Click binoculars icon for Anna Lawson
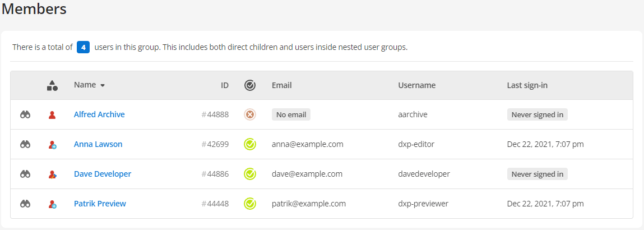Viewport: 644px width, 230px height. pos(25,144)
